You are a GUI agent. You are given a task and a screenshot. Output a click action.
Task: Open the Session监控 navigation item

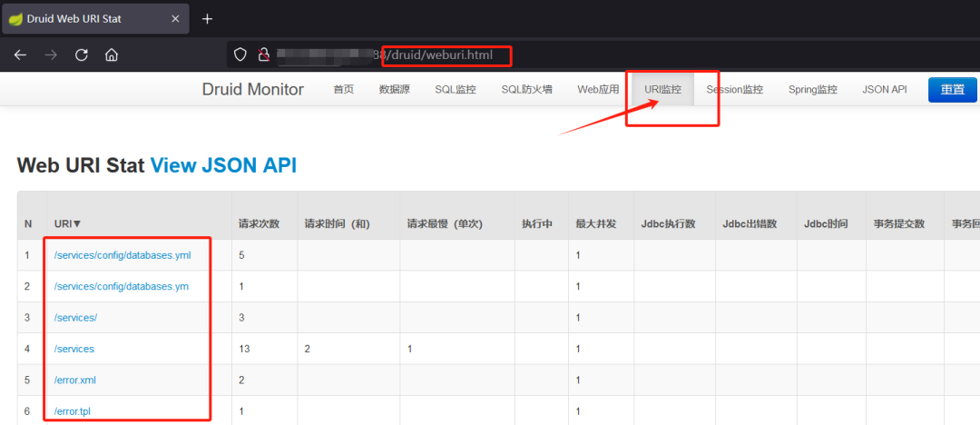[734, 90]
